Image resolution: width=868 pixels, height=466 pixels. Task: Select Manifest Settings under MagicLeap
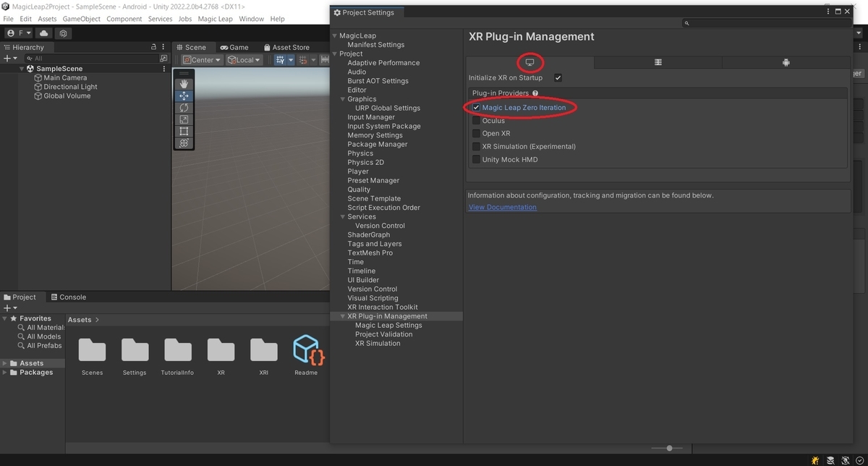(x=375, y=45)
